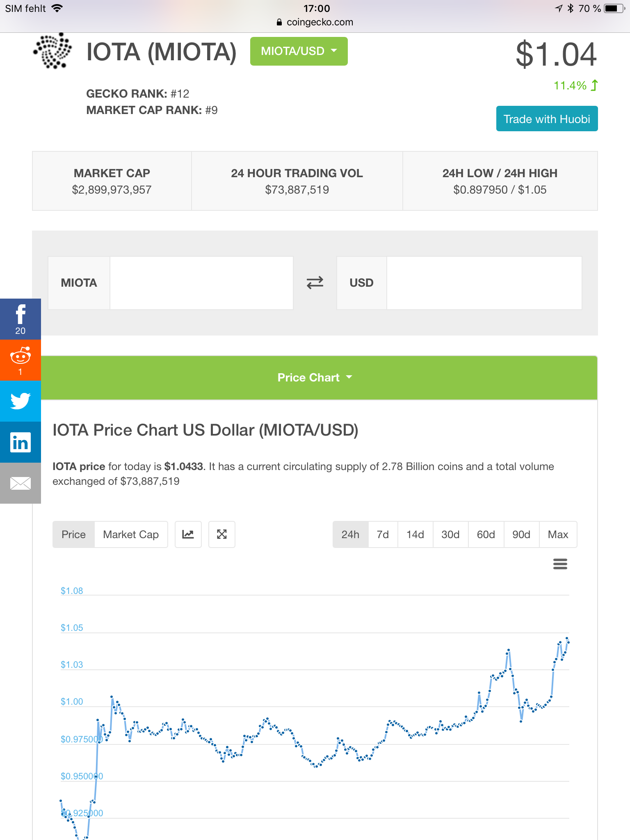
Task: Click the USD amount input field
Action: [484, 283]
